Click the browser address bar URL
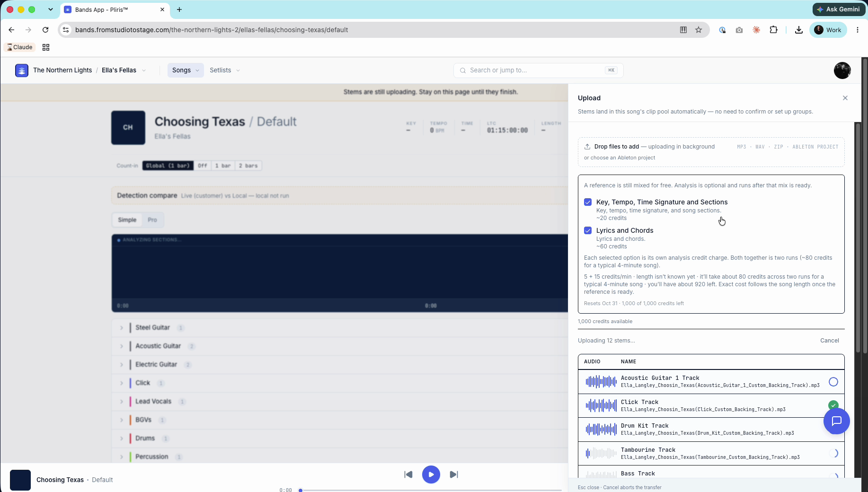The image size is (868, 492). [x=212, y=30]
